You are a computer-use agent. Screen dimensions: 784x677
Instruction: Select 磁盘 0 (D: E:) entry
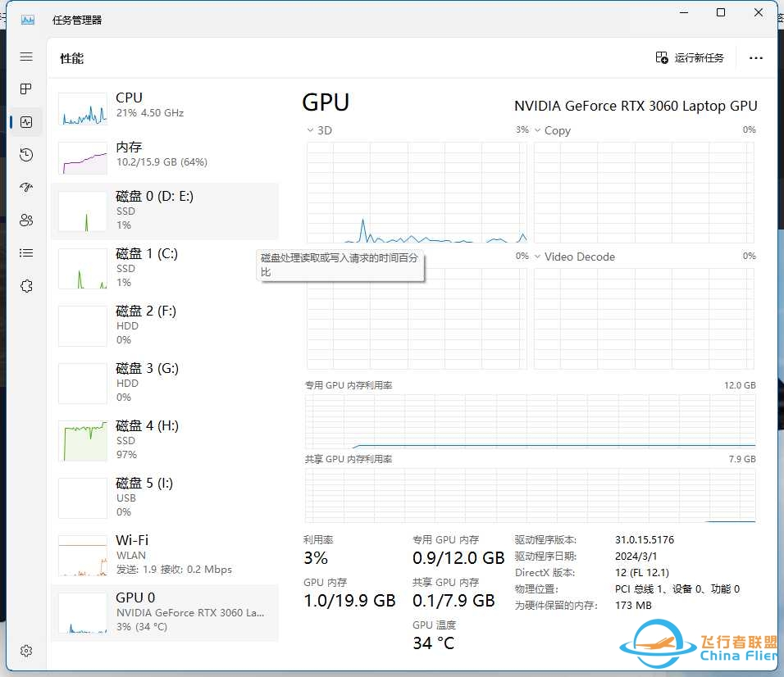click(165, 211)
